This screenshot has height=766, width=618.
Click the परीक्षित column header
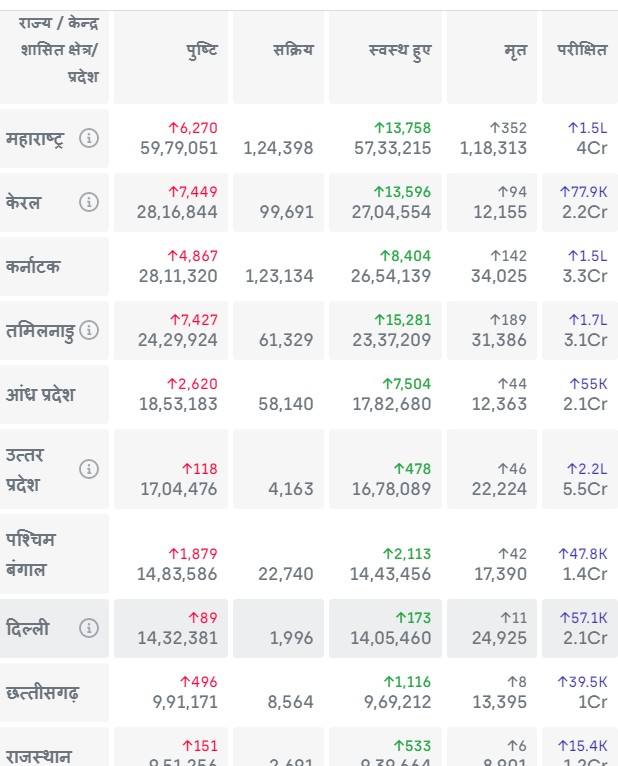pos(581,50)
